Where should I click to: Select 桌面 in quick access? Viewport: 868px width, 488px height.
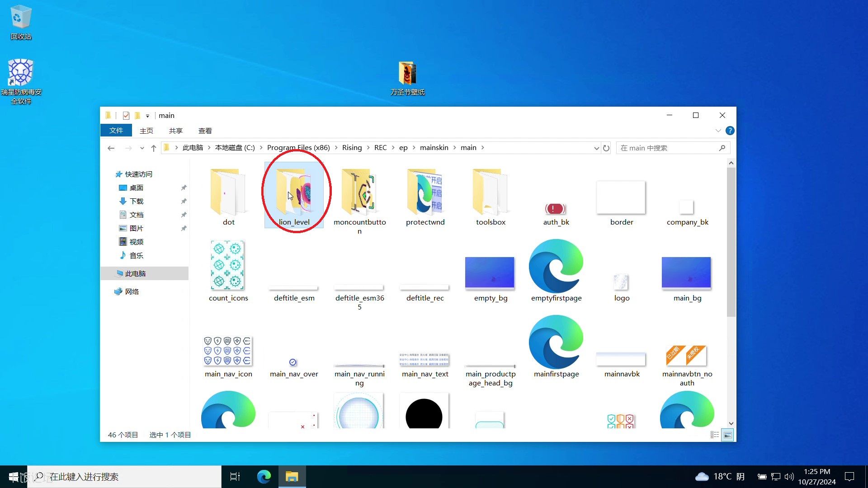(136, 188)
